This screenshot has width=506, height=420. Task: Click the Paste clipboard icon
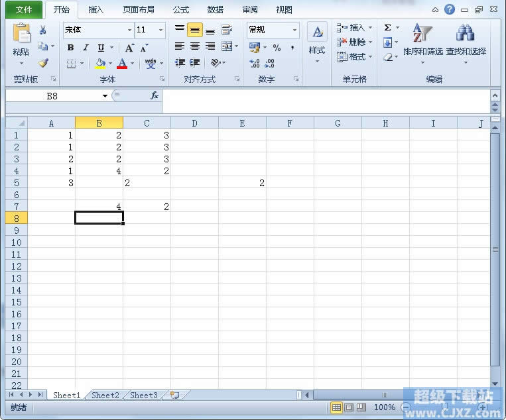(21, 33)
